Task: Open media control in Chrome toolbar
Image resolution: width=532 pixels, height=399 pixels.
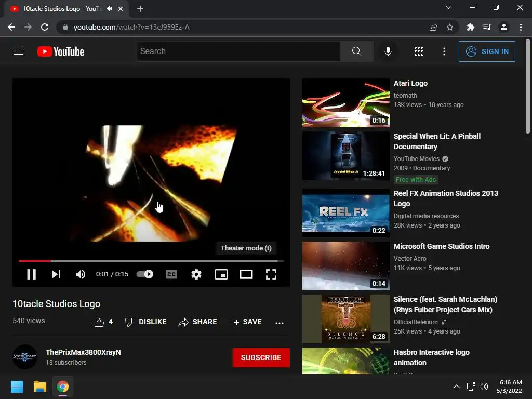Action: point(487,27)
